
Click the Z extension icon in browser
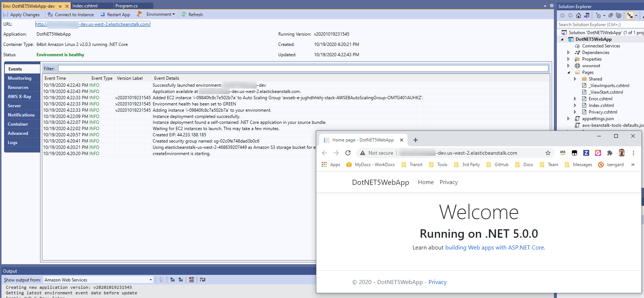(586, 153)
